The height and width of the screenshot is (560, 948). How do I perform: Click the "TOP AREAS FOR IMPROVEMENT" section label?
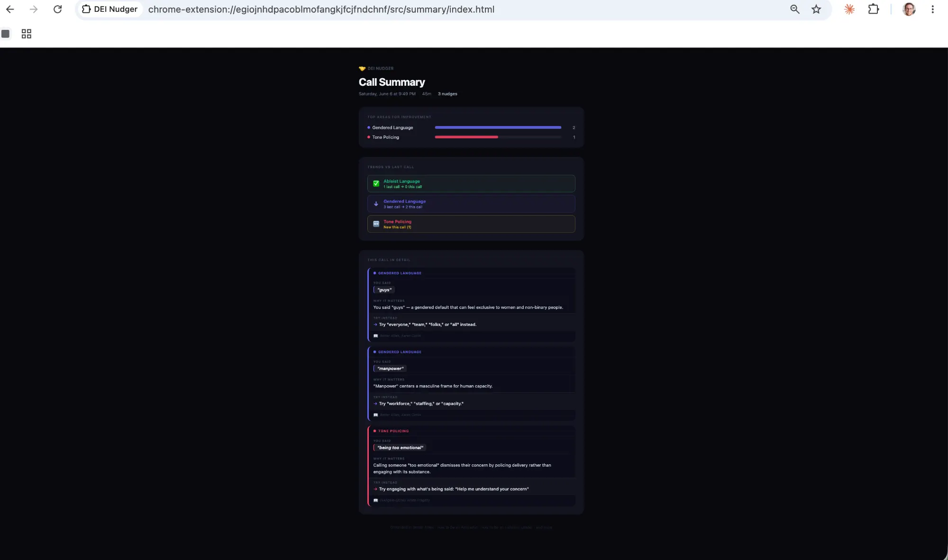(399, 117)
